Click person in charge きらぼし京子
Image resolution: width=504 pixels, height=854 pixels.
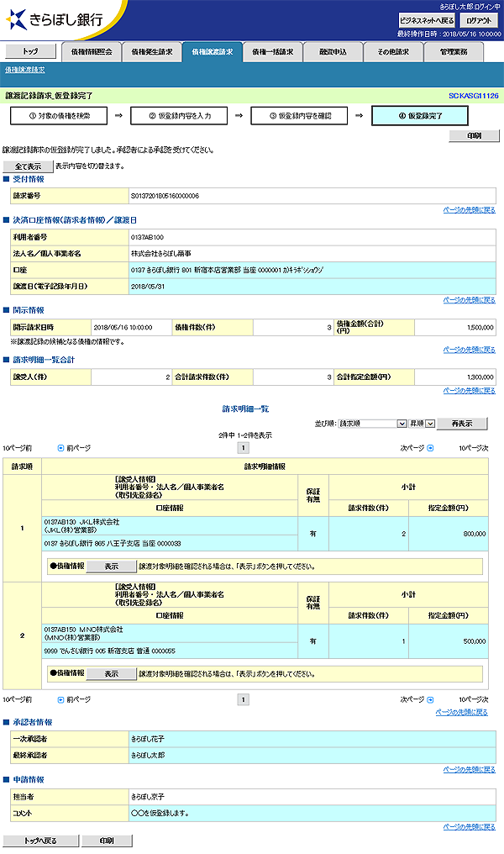click(x=148, y=797)
